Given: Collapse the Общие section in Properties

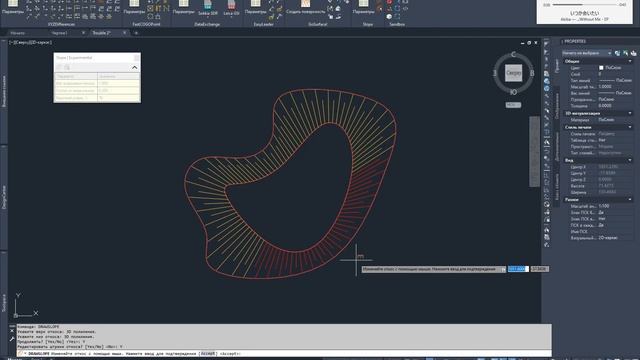Looking at the screenshot, I should [630, 61].
